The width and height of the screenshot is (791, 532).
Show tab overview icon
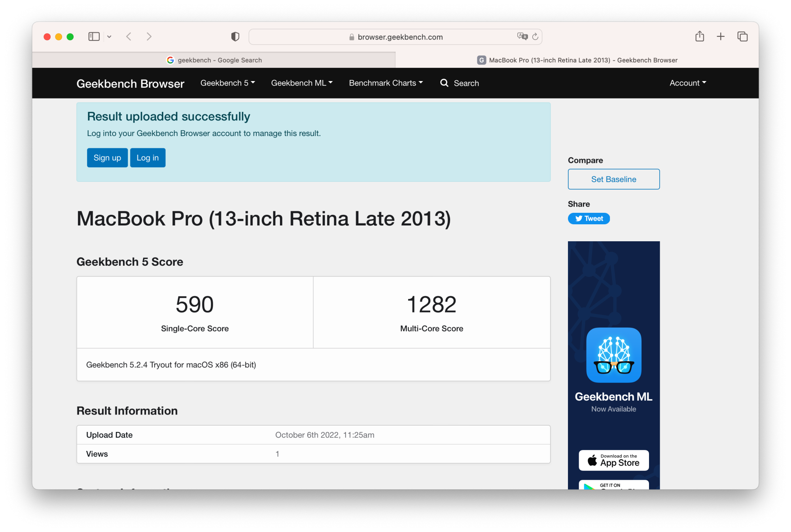coord(742,36)
